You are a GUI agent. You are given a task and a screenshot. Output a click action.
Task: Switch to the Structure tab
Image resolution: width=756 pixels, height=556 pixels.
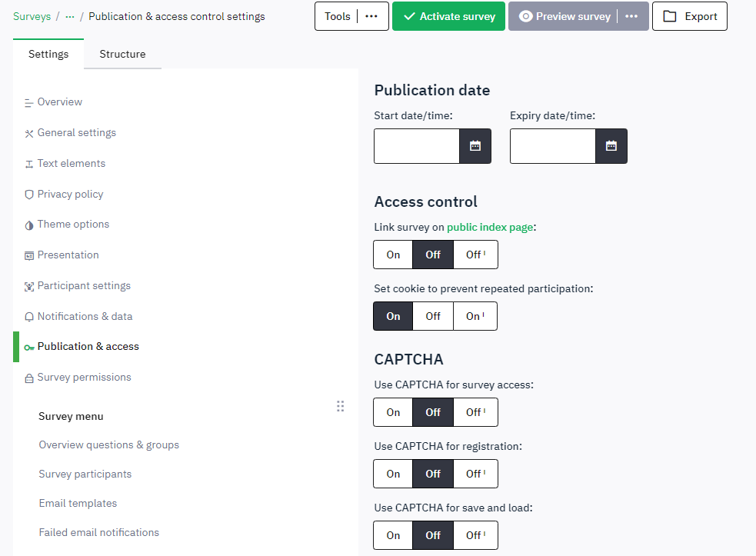[122, 54]
